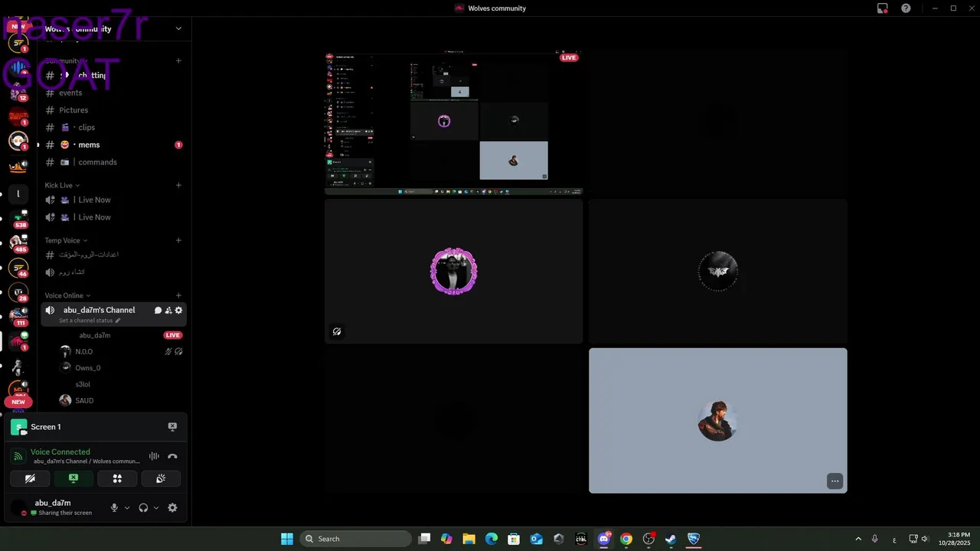
Task: Open User Settings gear icon
Action: click(172, 507)
